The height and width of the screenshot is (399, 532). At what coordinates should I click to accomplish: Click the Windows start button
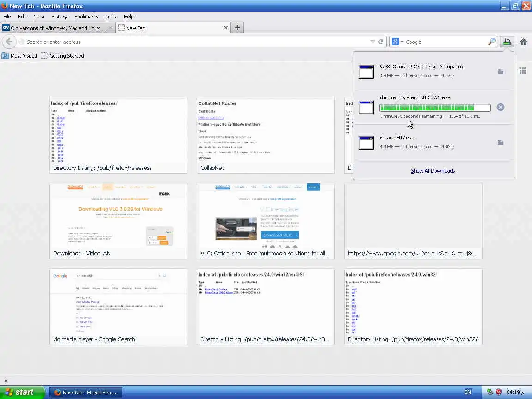click(22, 392)
